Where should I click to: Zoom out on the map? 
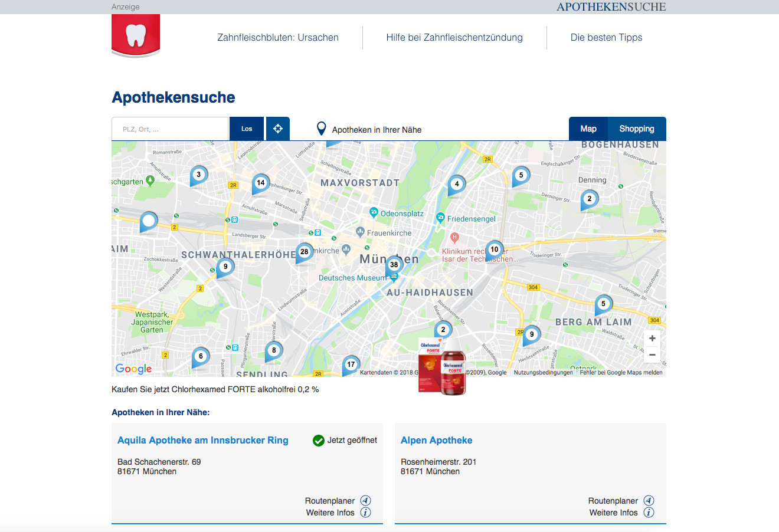point(652,354)
